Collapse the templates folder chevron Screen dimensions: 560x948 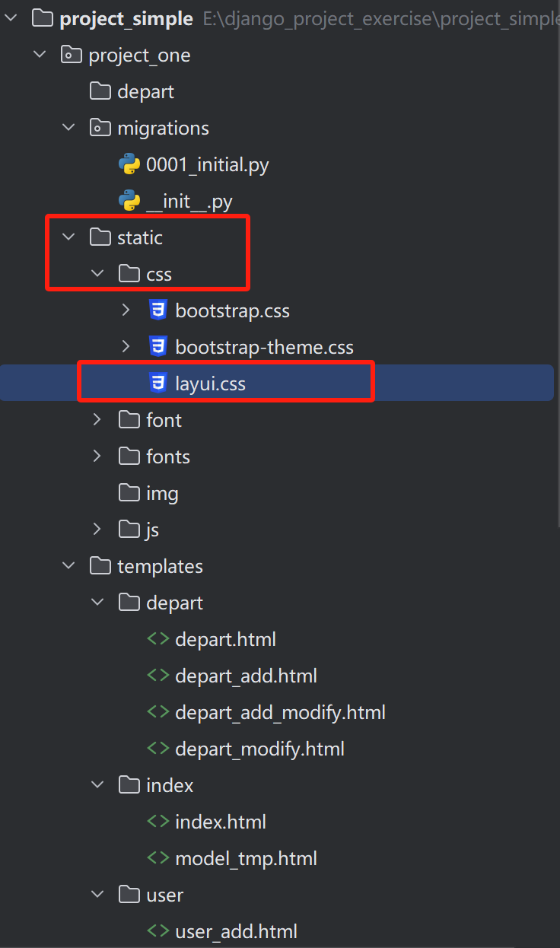(68, 566)
